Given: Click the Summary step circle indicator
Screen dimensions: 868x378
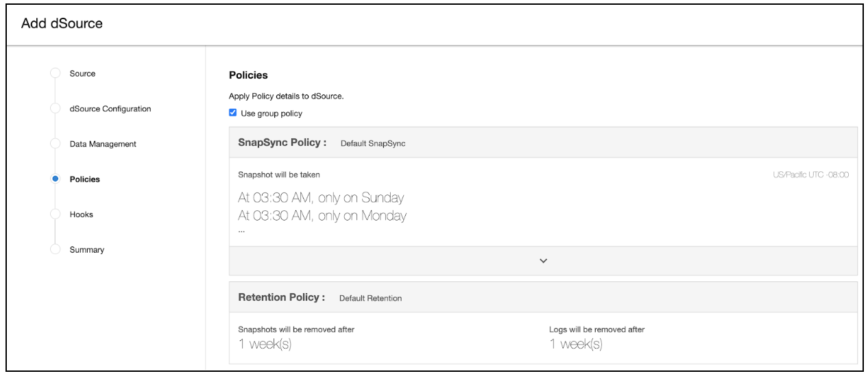Looking at the screenshot, I should coord(56,250).
